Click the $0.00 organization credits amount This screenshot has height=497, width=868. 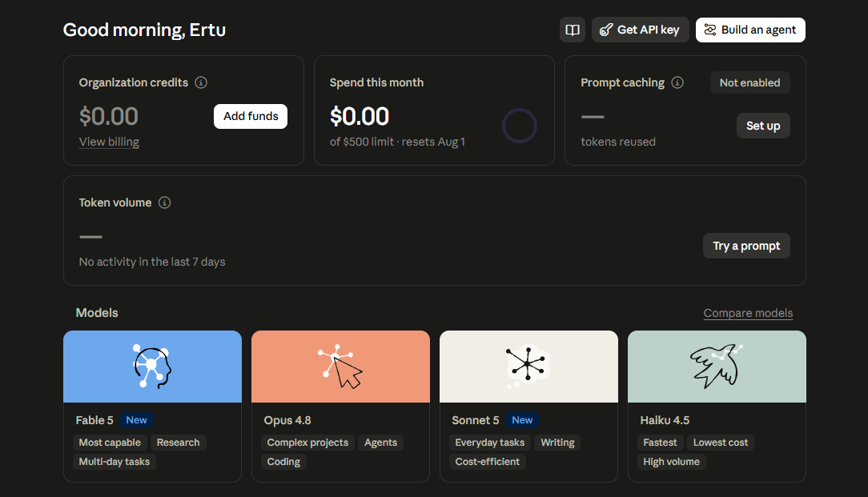[x=109, y=116]
